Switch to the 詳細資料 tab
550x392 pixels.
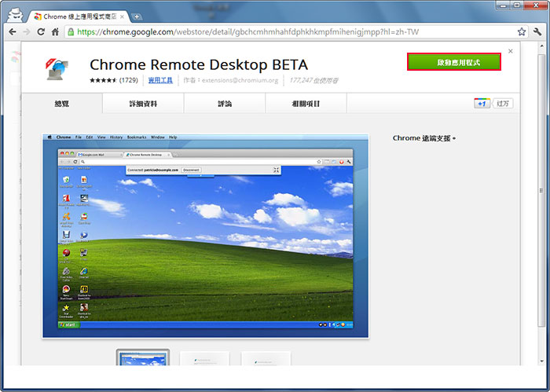coord(143,104)
